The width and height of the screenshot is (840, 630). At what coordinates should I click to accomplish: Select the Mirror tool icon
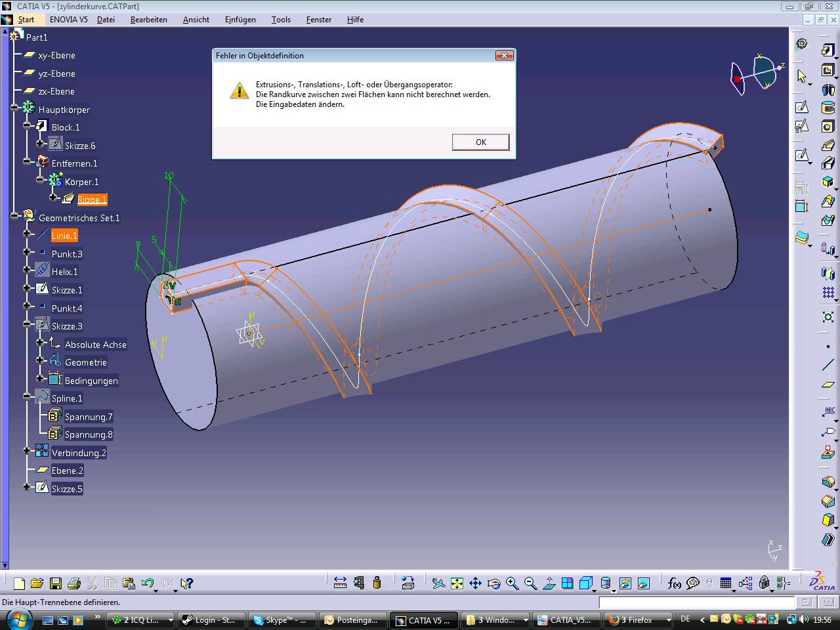pos(828,273)
